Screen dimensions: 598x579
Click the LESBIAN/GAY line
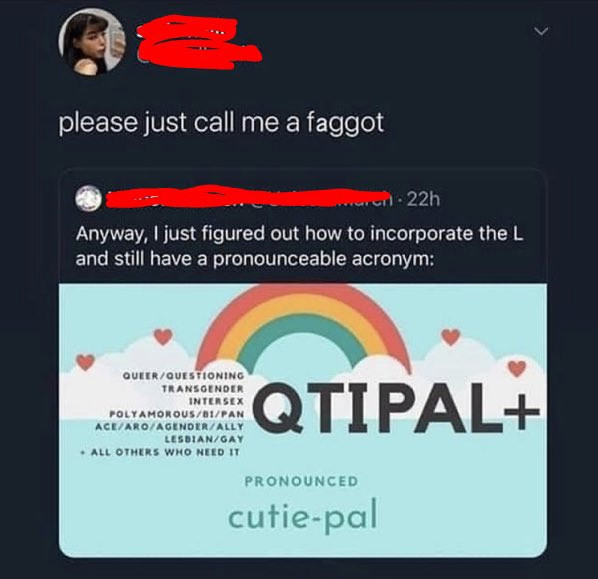(x=204, y=439)
